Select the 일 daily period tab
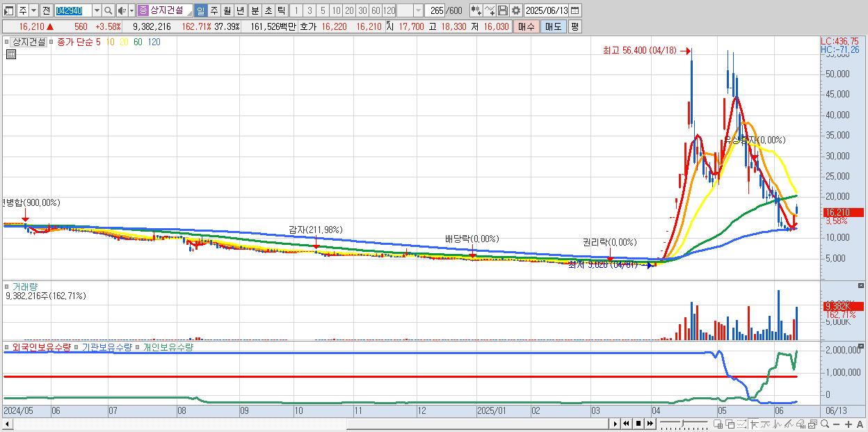Viewport: 868px width, 432px height. click(x=200, y=10)
